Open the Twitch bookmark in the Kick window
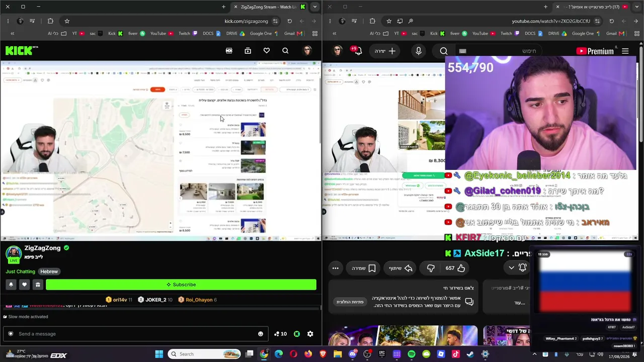The image size is (644, 362). pos(188,34)
